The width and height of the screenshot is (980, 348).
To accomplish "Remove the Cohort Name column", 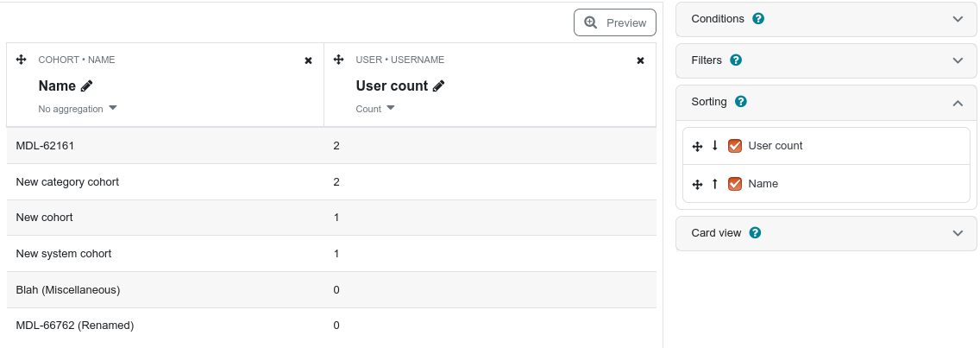I will tap(308, 60).
